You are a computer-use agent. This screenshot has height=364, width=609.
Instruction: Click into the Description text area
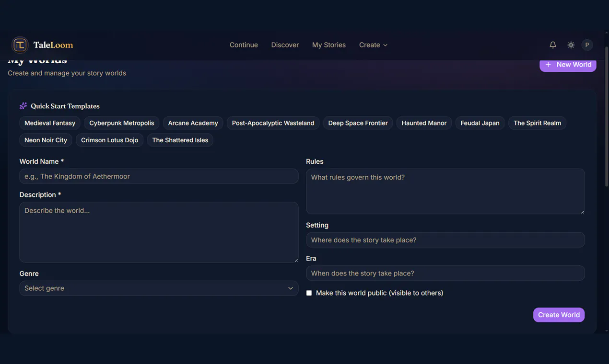pos(159,232)
